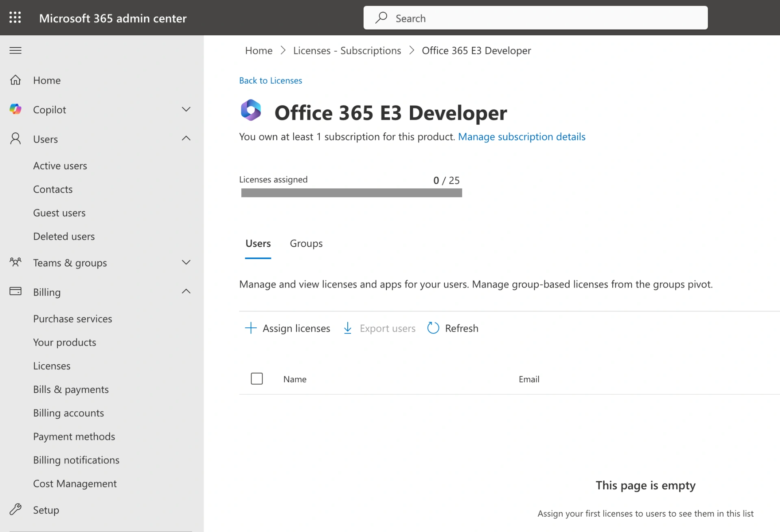This screenshot has height=532, width=780.
Task: Click the Licenses assigned progress bar
Action: coord(351,193)
